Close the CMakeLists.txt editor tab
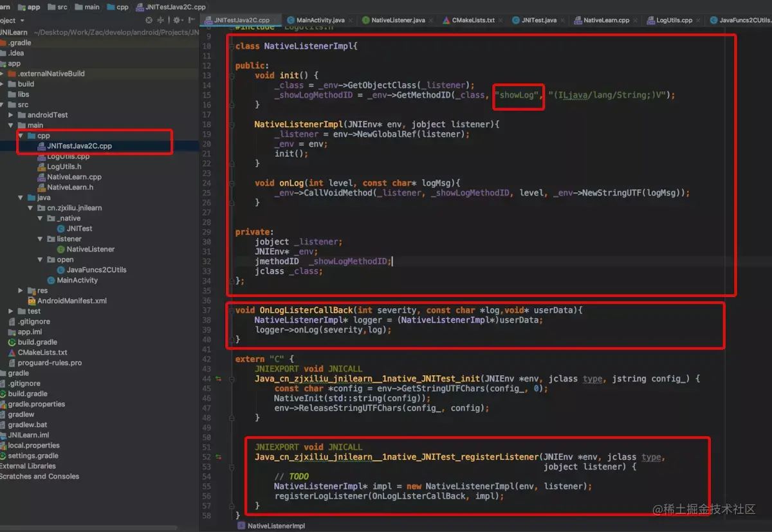 coord(501,21)
